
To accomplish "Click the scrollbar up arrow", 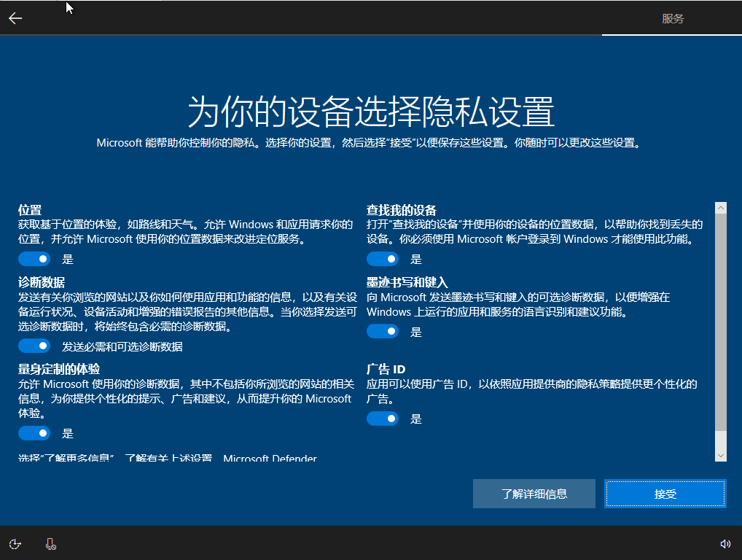I will (721, 208).
